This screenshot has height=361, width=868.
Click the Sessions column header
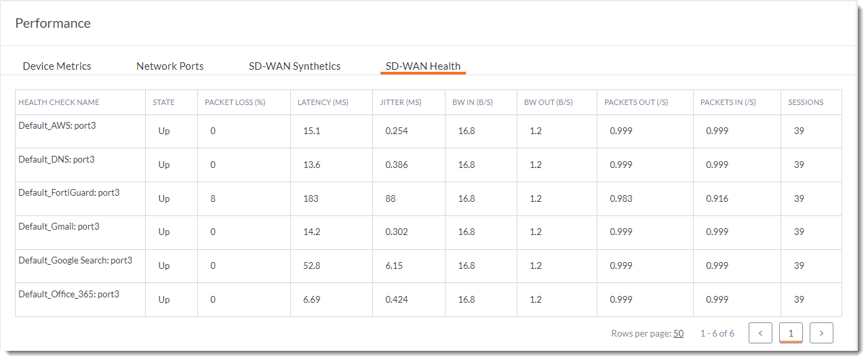[x=806, y=102]
